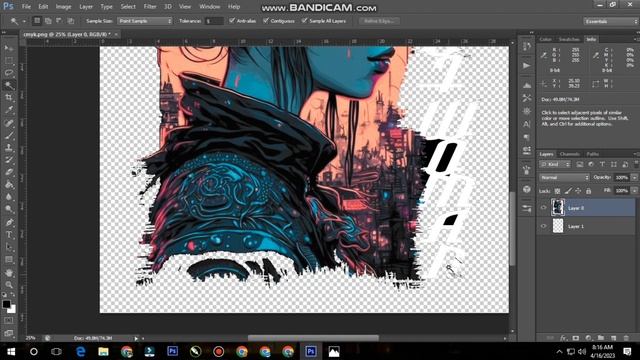Toggle the Anti-alias checkbox
This screenshot has height=360, width=640.
(232, 20)
